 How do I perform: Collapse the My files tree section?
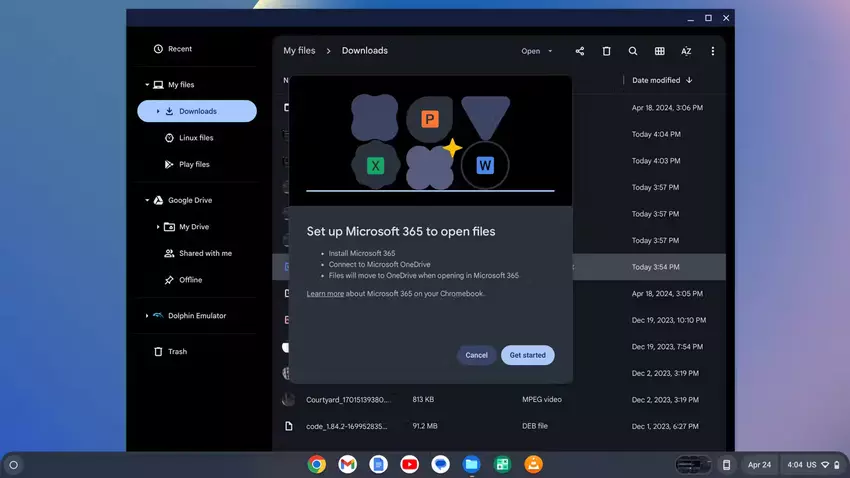147,85
